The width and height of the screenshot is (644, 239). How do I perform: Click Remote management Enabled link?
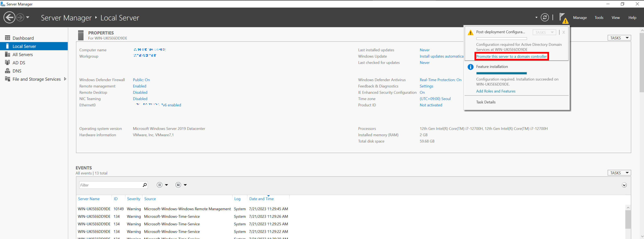point(140,86)
